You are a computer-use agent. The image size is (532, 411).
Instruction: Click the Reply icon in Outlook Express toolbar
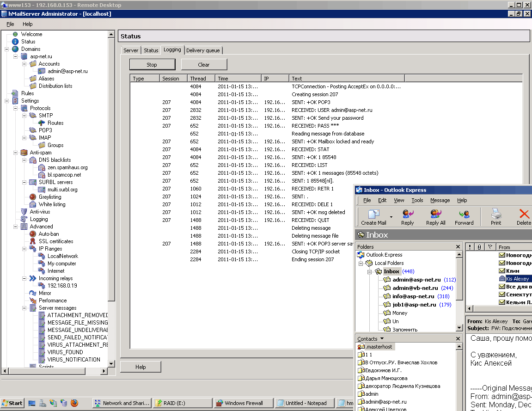point(407,214)
